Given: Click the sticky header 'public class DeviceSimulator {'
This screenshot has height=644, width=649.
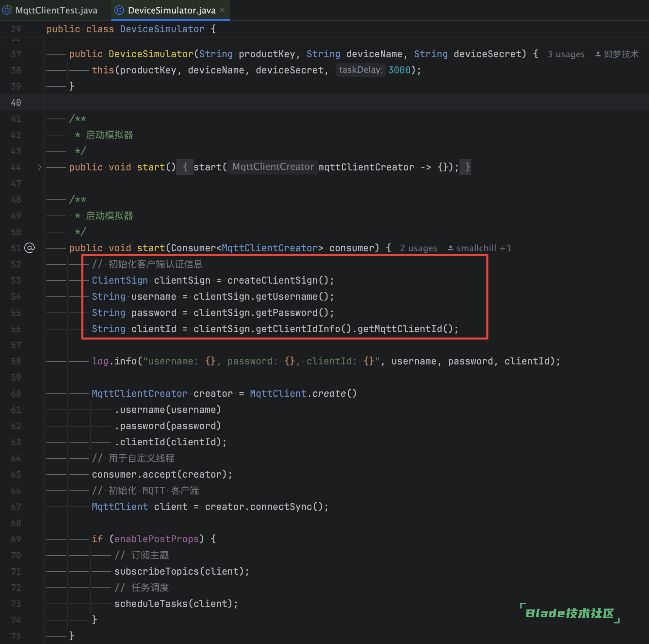Looking at the screenshot, I should (x=131, y=29).
